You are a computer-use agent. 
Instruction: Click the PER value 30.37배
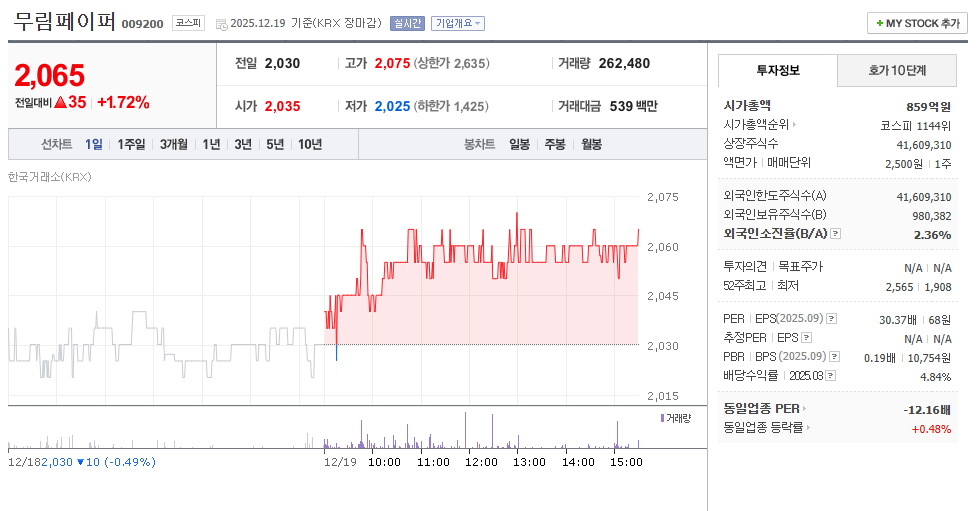(x=898, y=320)
